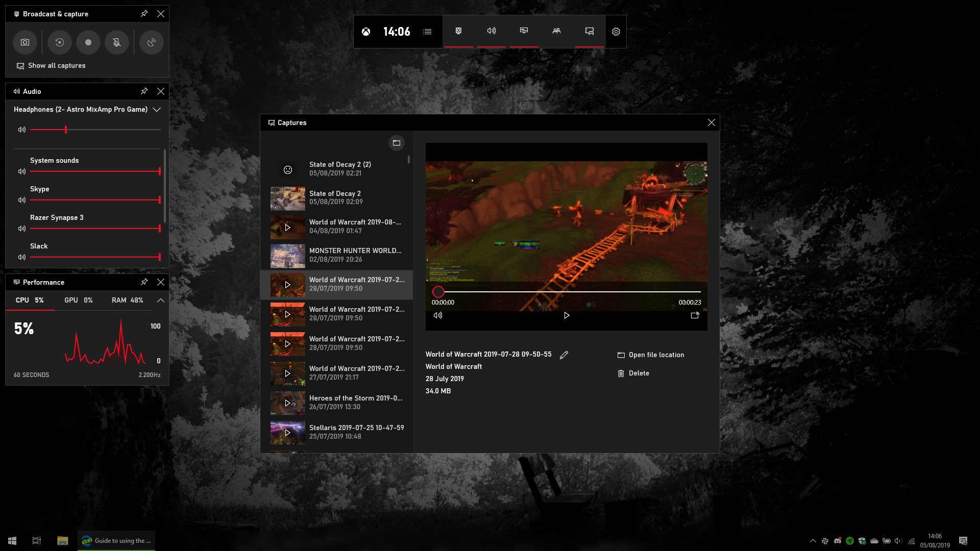Drag the video playback timeline scrubber
The width and height of the screenshot is (980, 551).
point(438,291)
